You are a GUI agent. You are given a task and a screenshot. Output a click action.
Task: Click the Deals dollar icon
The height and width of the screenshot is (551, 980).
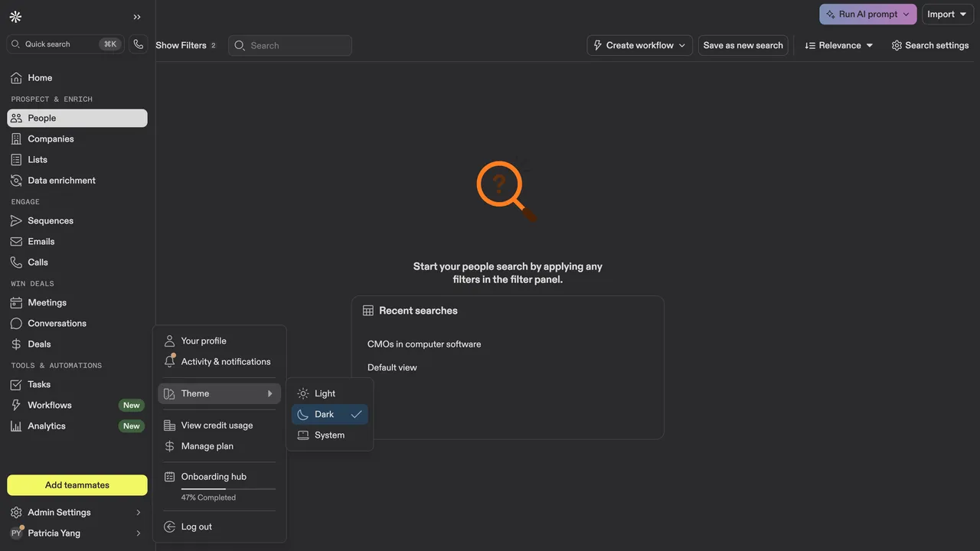[16, 344]
